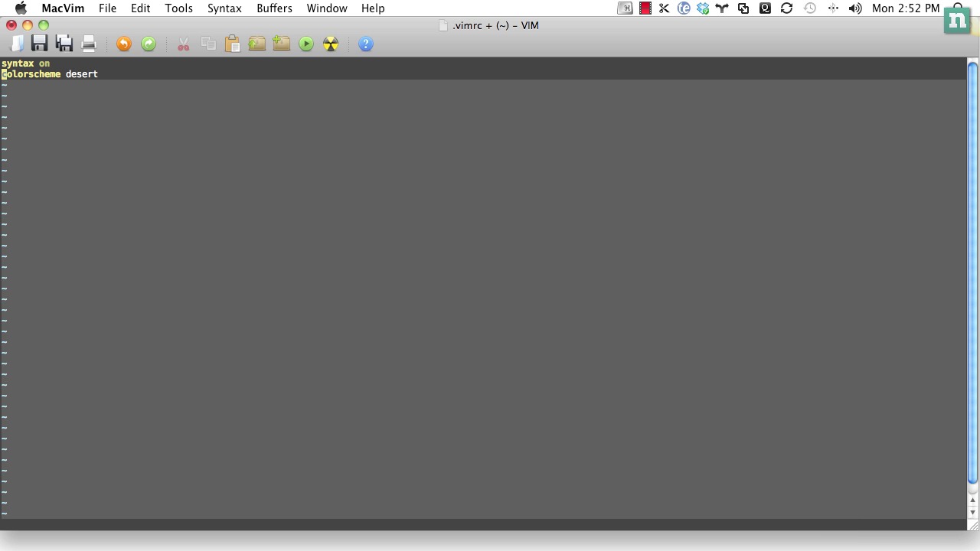Click the black scissors menu bar icon

pyautogui.click(x=664, y=8)
